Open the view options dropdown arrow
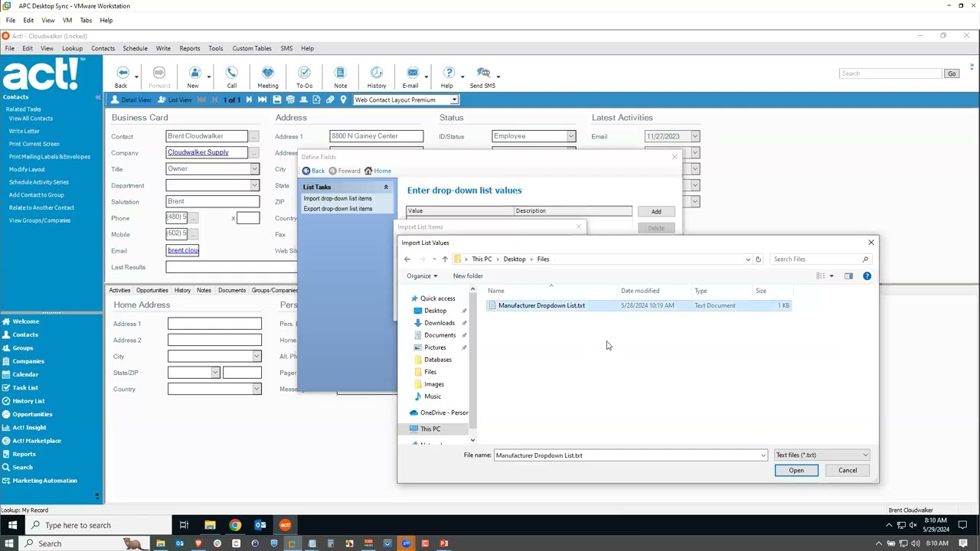Viewport: 980px width, 551px height. pos(831,275)
